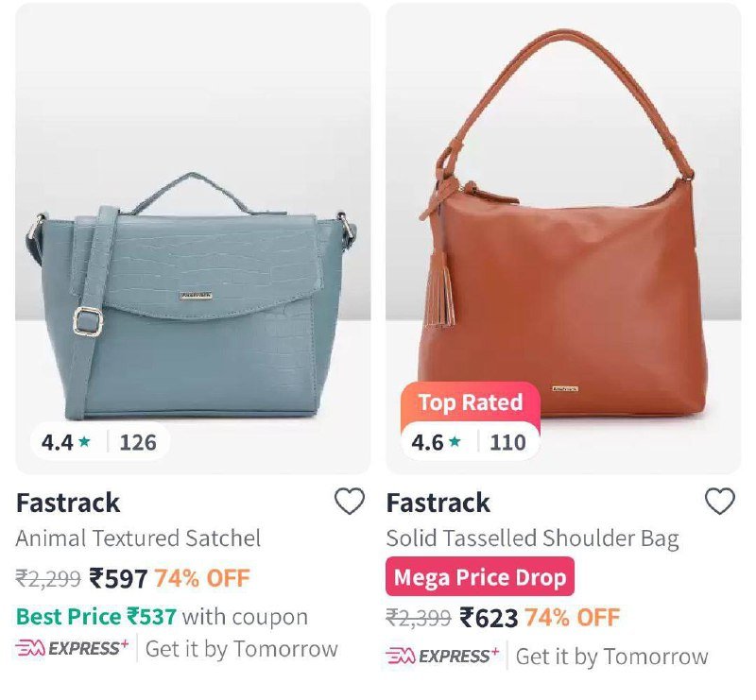Tap the Best Price ₹537 with coupon text
The height and width of the screenshot is (700, 756).
click(x=162, y=617)
